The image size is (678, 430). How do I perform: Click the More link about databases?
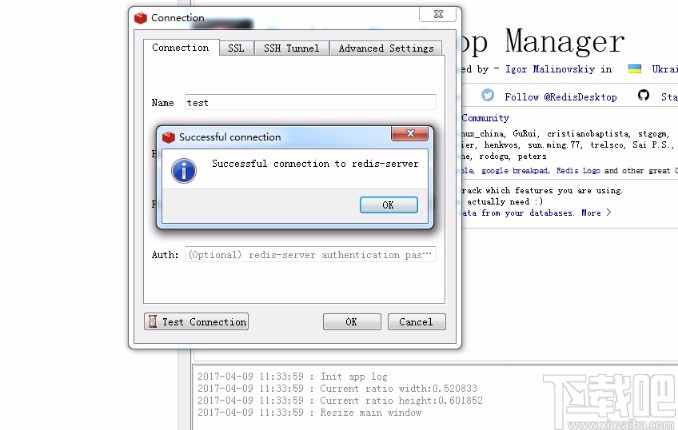596,212
